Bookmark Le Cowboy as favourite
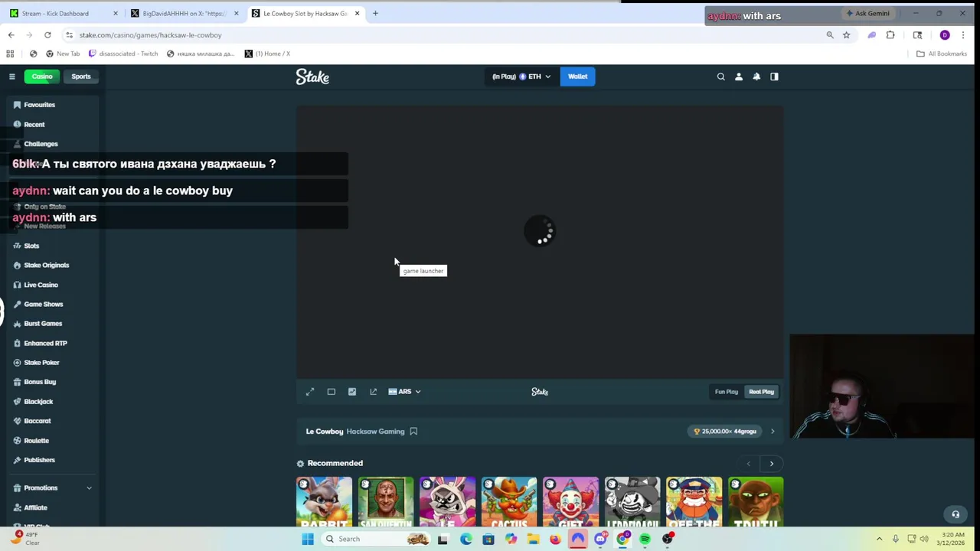The width and height of the screenshot is (980, 551). [x=413, y=432]
